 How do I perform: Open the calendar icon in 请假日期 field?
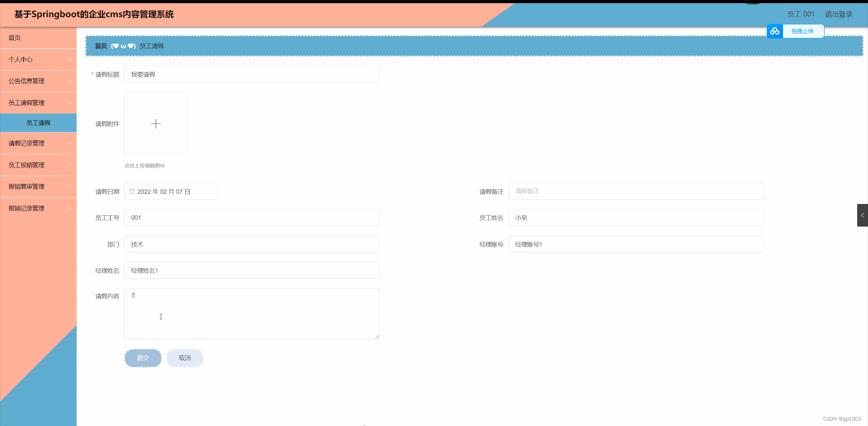132,191
